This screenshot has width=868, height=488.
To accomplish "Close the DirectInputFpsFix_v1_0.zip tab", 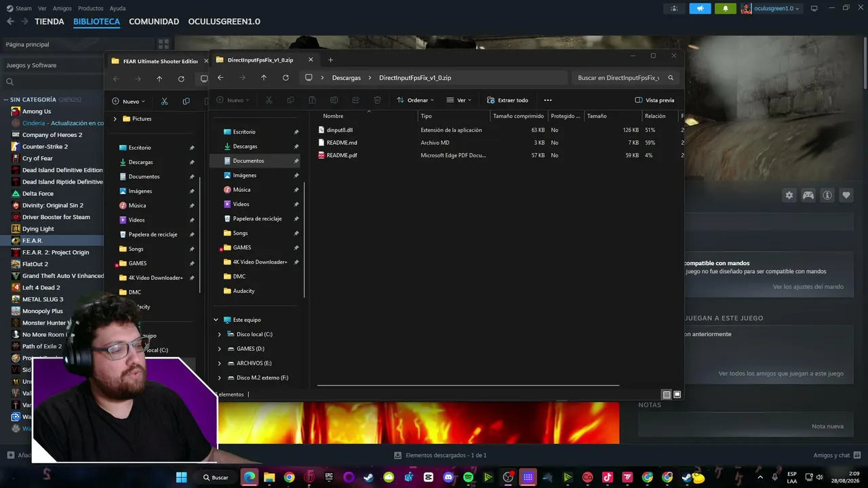I will [x=311, y=60].
